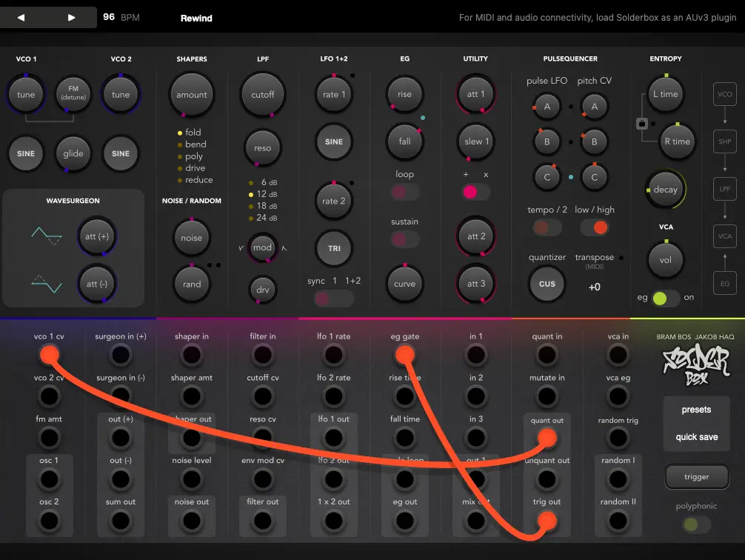Image resolution: width=745 pixels, height=560 pixels.
Task: Click the quant out patch jack
Action: [547, 438]
